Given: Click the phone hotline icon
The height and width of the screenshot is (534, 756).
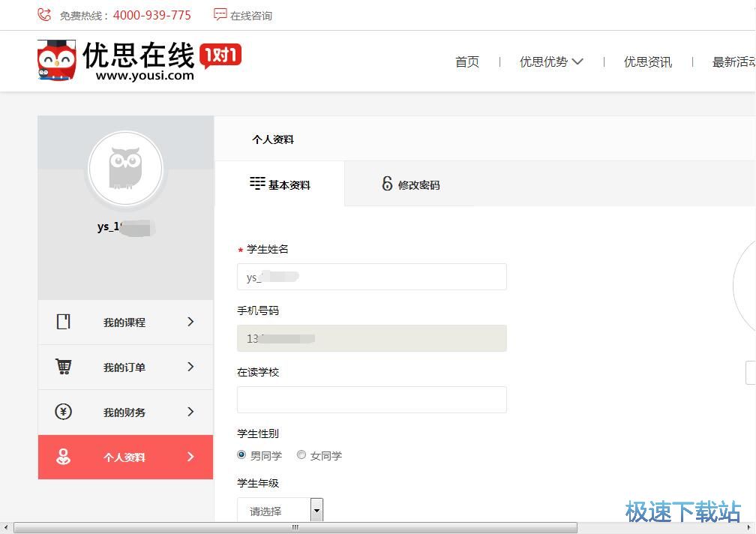Looking at the screenshot, I should coord(44,15).
